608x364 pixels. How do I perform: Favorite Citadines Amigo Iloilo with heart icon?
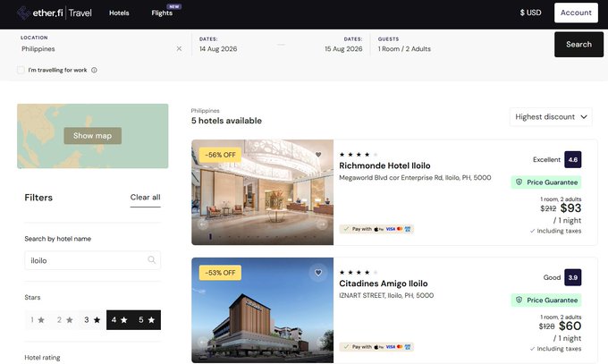coord(318,273)
